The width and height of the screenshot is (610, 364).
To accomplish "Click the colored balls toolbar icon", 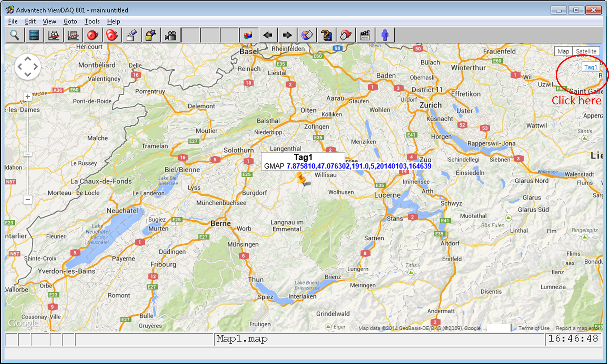I will click(x=248, y=35).
